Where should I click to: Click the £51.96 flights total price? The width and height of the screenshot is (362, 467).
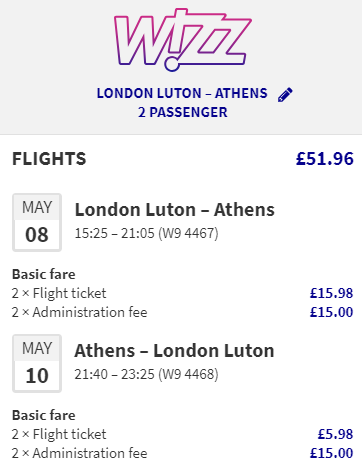(325, 159)
